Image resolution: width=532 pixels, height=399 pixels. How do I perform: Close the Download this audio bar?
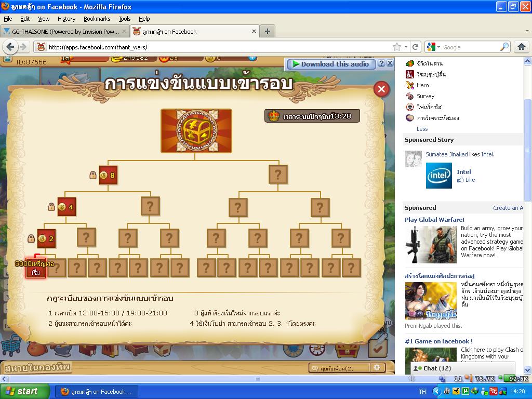[x=390, y=63]
